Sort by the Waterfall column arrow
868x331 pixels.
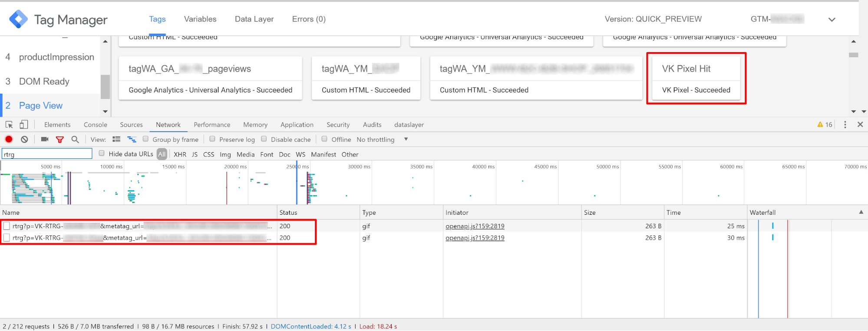click(x=861, y=212)
